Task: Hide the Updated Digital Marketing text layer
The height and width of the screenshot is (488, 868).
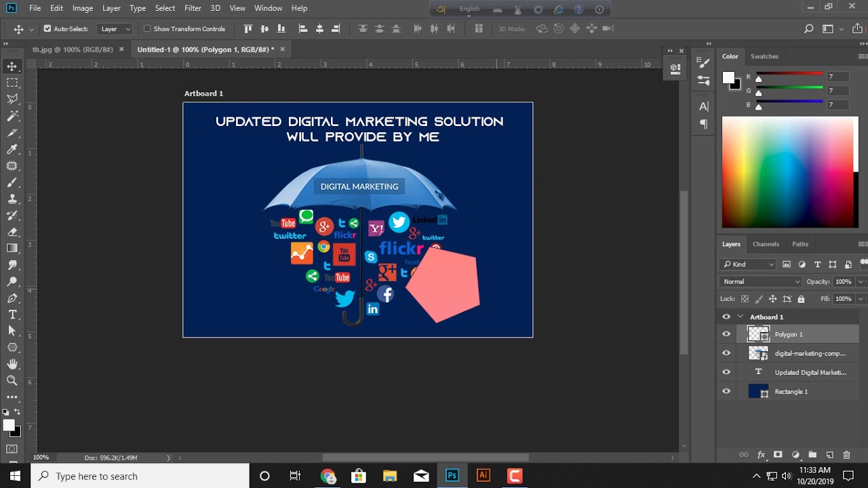Action: point(726,372)
